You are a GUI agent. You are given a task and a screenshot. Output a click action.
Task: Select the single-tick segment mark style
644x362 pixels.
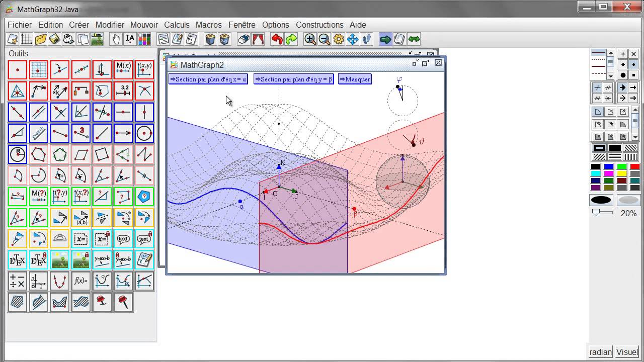(597, 88)
